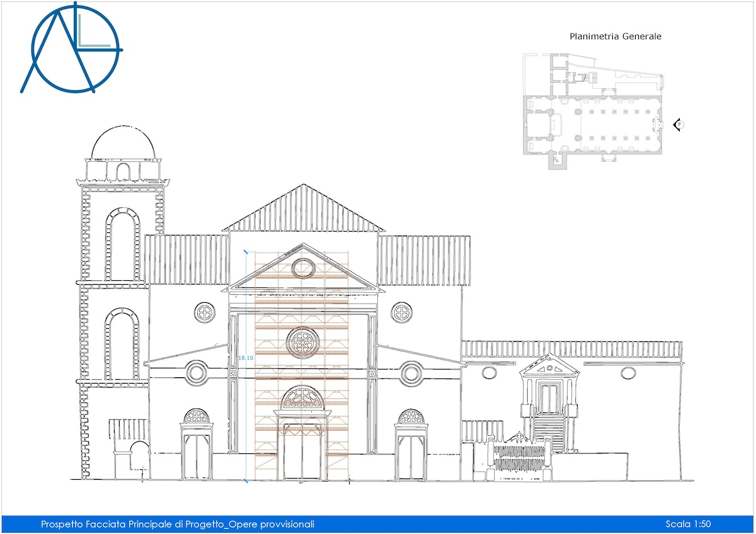Click the P viewpoint marker beside the plan
Screen dimensions: 756x534
(x=679, y=125)
